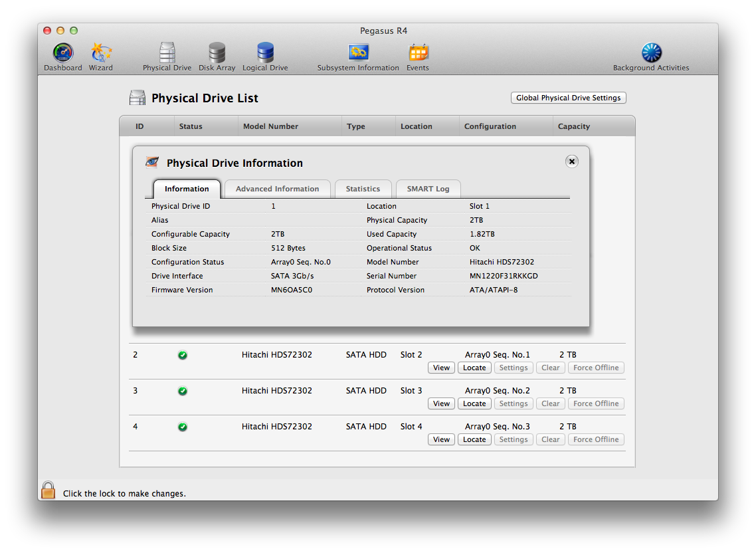Switch to Advanced Information tab
This screenshot has width=756, height=553.
point(277,189)
